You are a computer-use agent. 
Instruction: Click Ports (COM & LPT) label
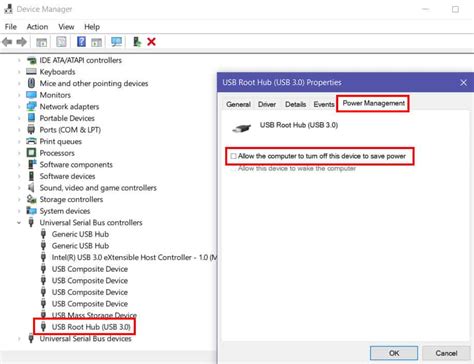pos(70,130)
